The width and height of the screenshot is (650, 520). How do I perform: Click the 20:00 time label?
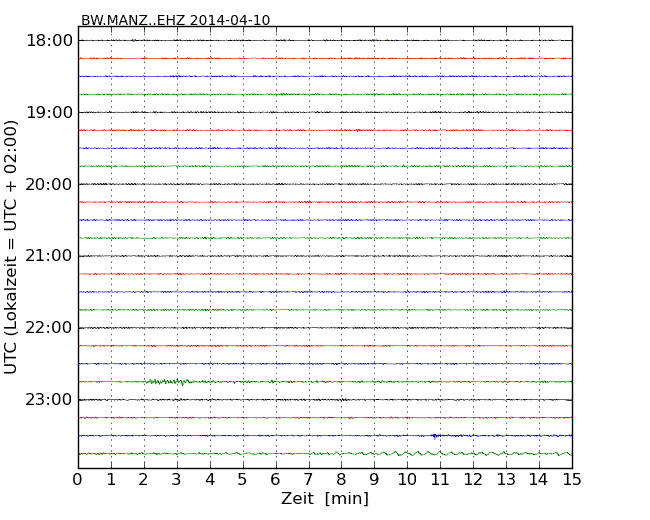[x=49, y=184]
